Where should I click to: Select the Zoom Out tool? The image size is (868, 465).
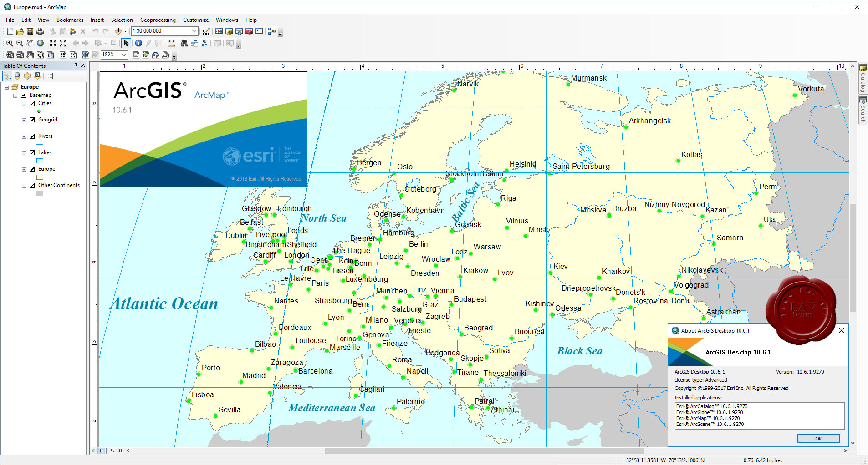coord(20,43)
